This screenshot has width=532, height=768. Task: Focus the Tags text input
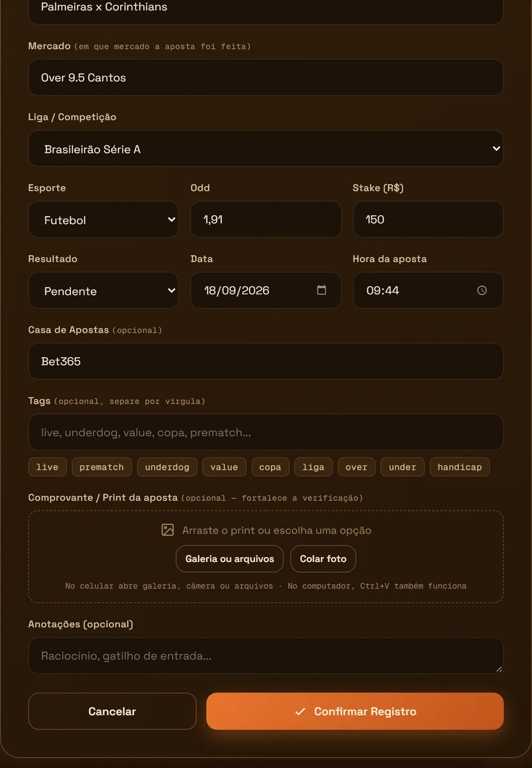(266, 432)
